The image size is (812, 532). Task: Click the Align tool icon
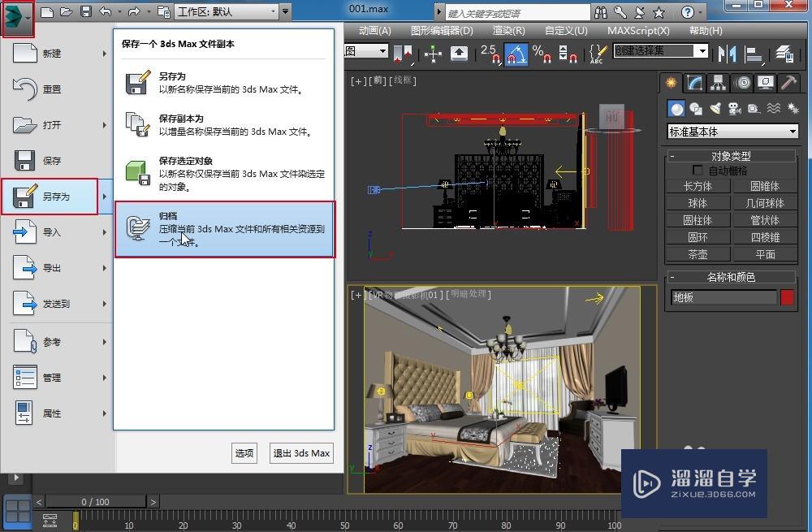tap(754, 53)
